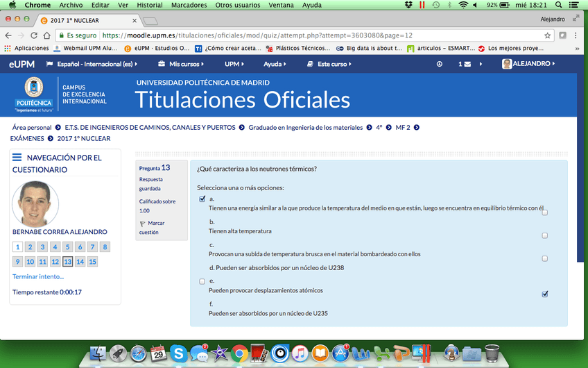588x368 pixels.
Task: Toggle the checked box beside desplazamientos atómicos
Action: (x=545, y=294)
